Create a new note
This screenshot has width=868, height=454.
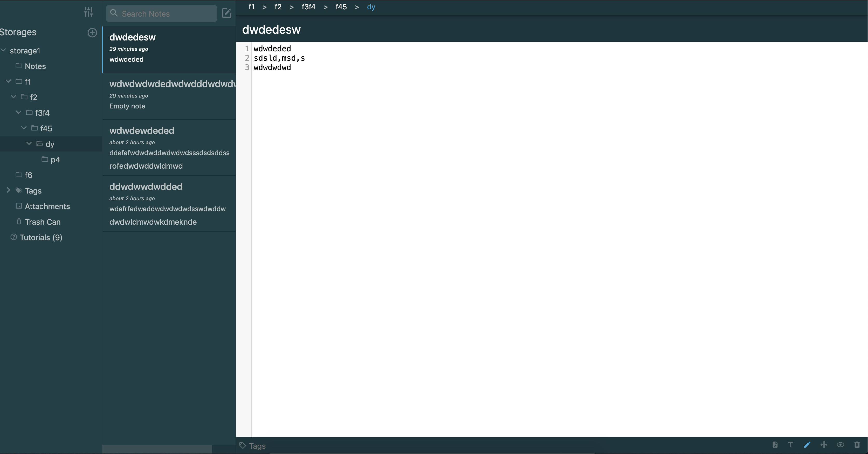click(227, 13)
